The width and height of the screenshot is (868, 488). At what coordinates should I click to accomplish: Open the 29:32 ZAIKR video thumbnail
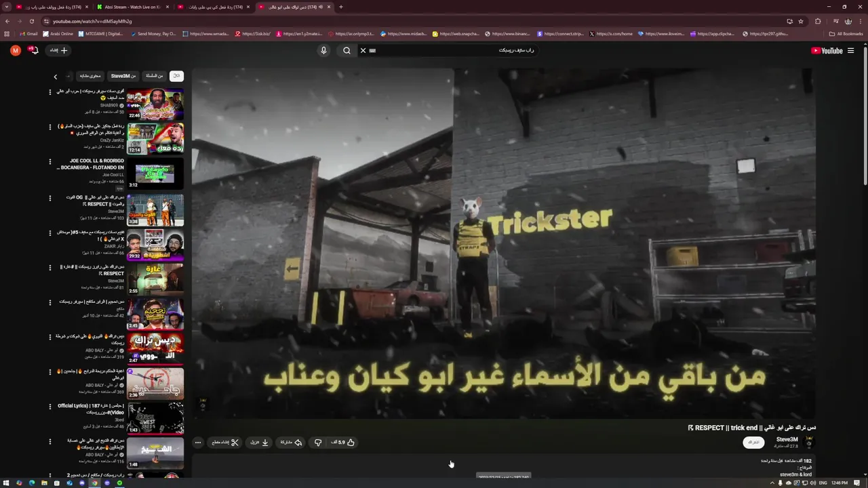click(155, 244)
